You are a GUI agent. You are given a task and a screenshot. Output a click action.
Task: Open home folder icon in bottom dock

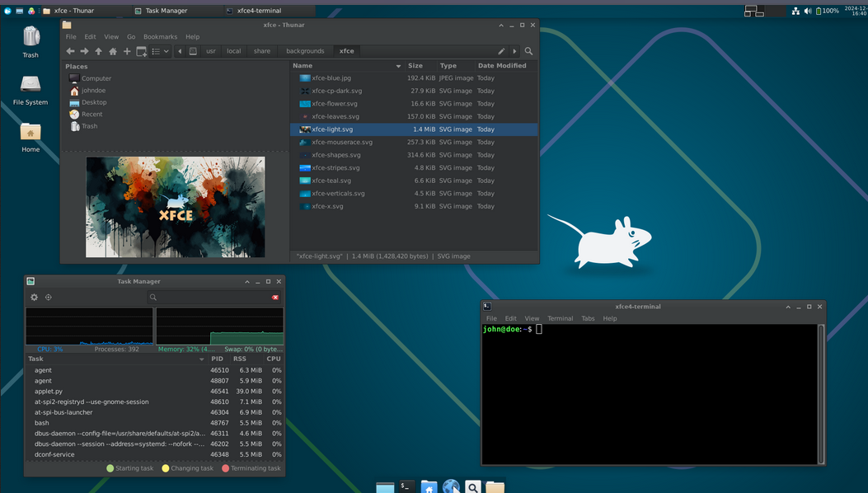[429, 487]
